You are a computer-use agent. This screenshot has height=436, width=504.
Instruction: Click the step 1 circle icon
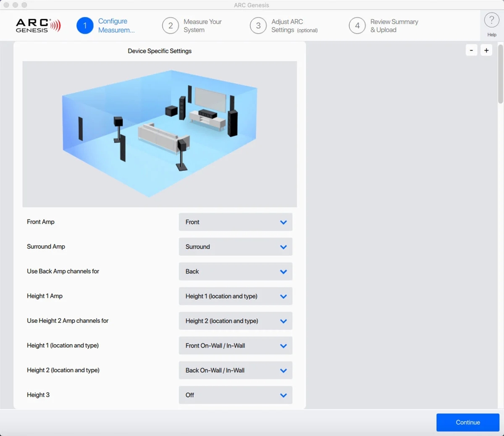click(85, 26)
